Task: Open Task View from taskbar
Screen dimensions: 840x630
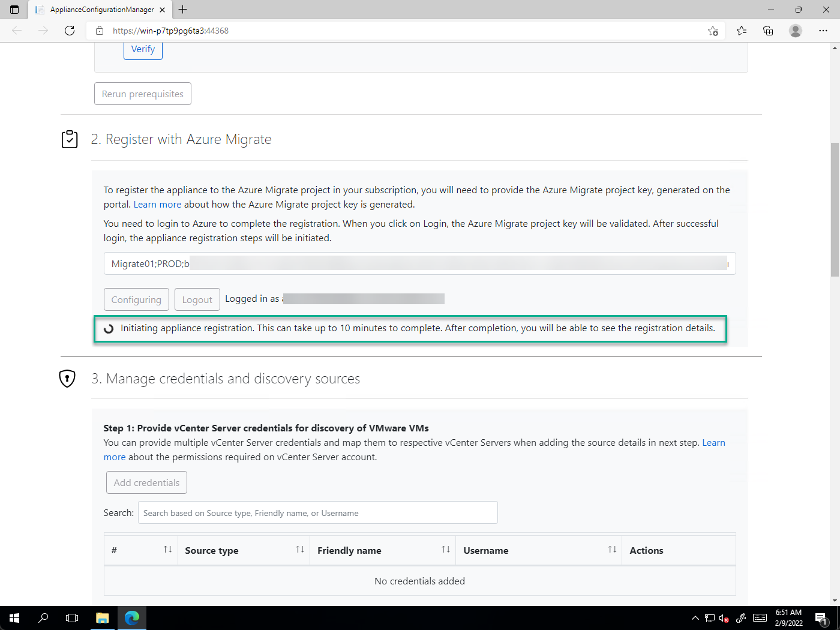Action: [72, 618]
